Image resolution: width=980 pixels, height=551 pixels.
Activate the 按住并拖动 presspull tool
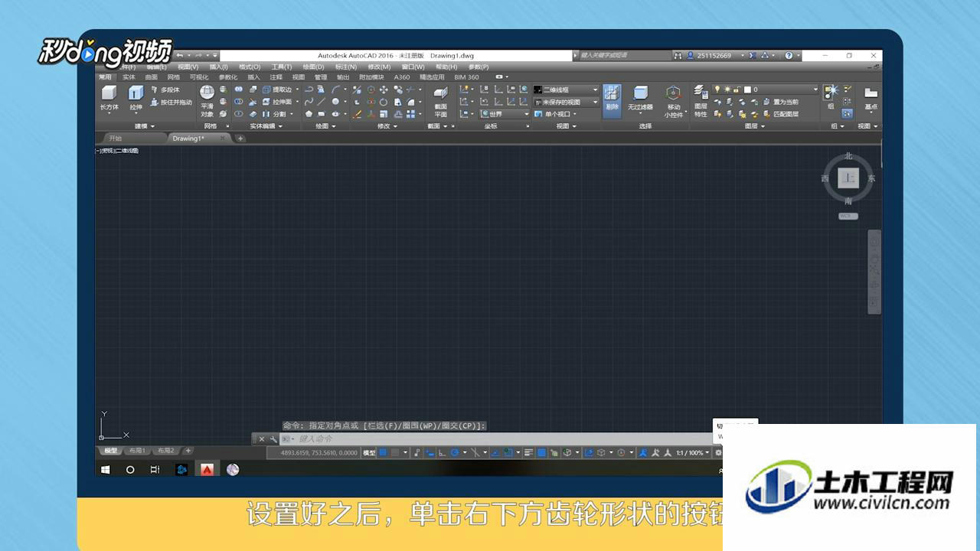click(171, 102)
